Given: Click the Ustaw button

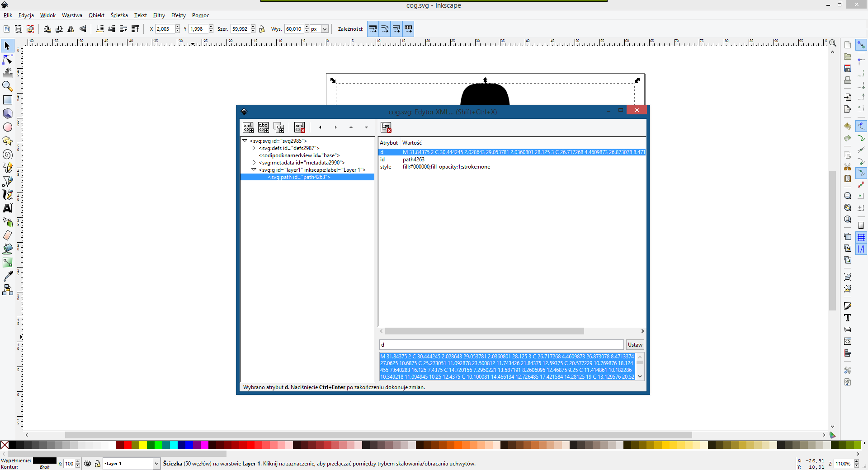Looking at the screenshot, I should click(635, 345).
